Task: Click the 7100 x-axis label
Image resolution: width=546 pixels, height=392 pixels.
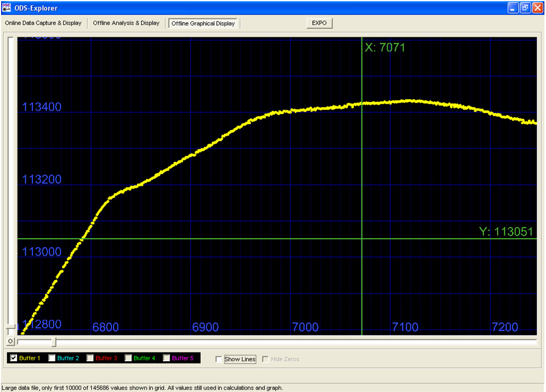Action: [405, 327]
